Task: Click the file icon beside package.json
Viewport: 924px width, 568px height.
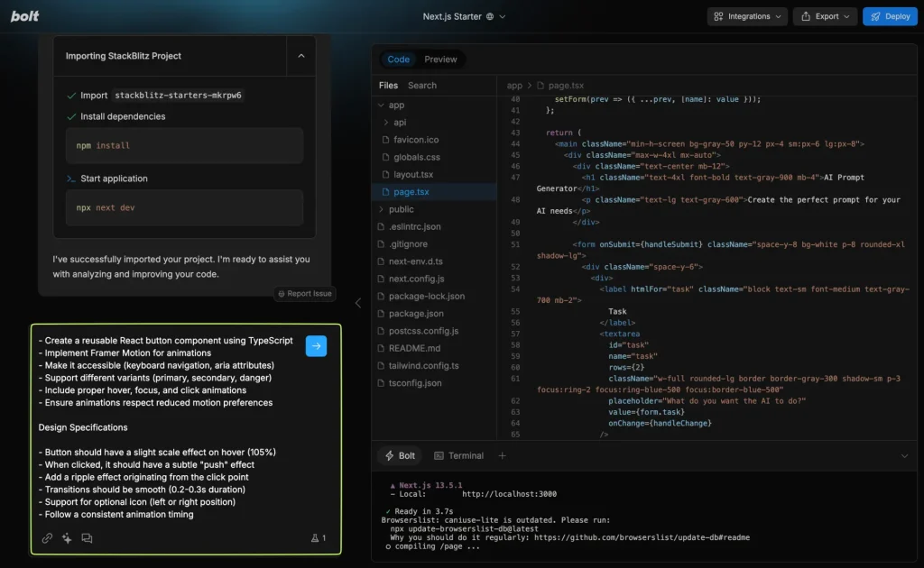Action: pyautogui.click(x=381, y=314)
